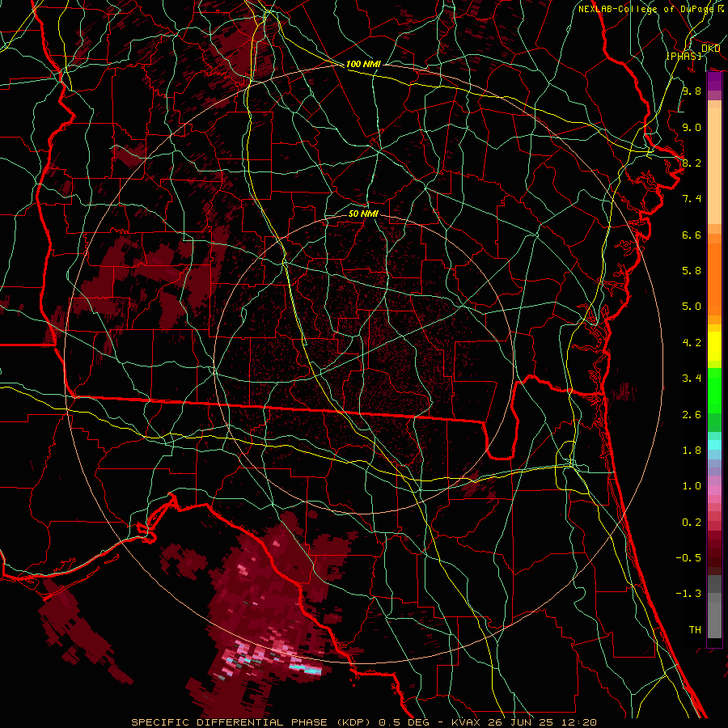Click the "NEXLAB-College of DuPage" header text

point(645,9)
